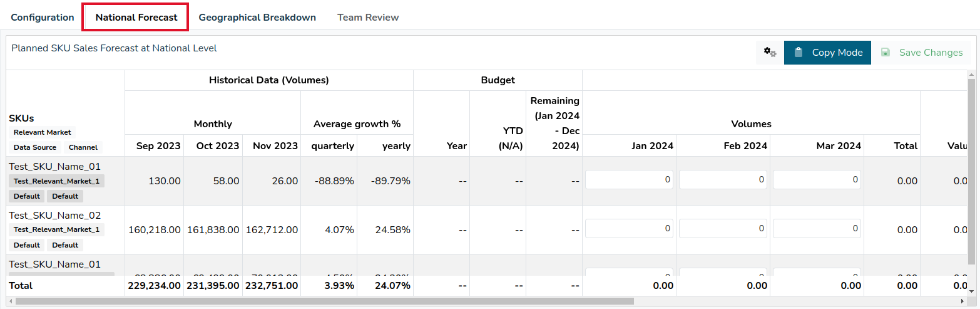Image resolution: width=980 pixels, height=309 pixels.
Task: Click the horizontal scrollbar thumb
Action: tap(324, 301)
